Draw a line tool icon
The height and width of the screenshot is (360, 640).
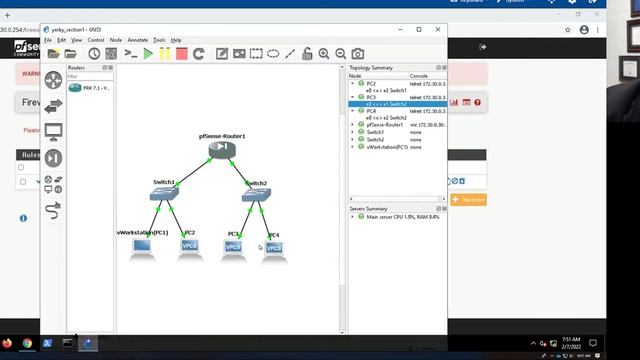(x=290, y=53)
